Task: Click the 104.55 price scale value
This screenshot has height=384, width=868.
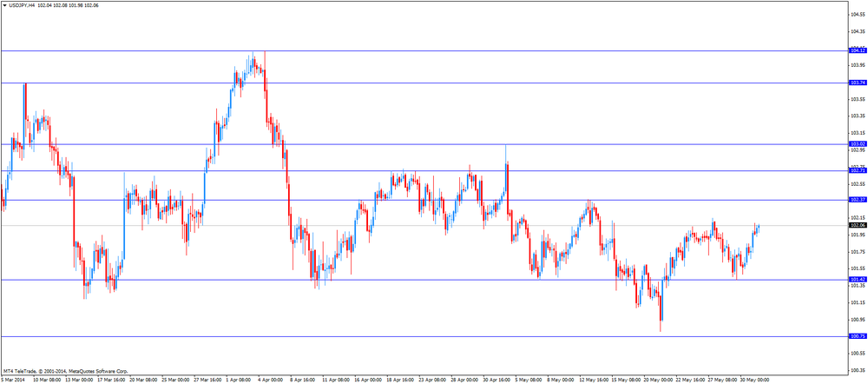Action: (x=858, y=14)
